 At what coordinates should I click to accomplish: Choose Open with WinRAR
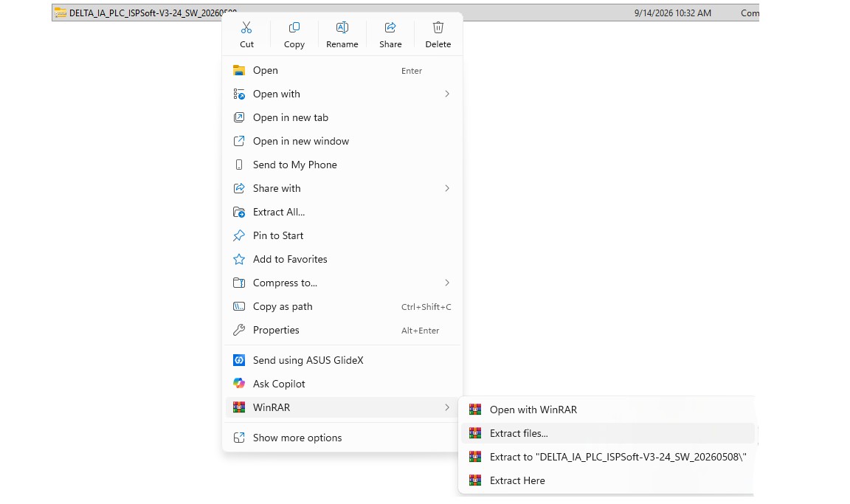(608, 410)
